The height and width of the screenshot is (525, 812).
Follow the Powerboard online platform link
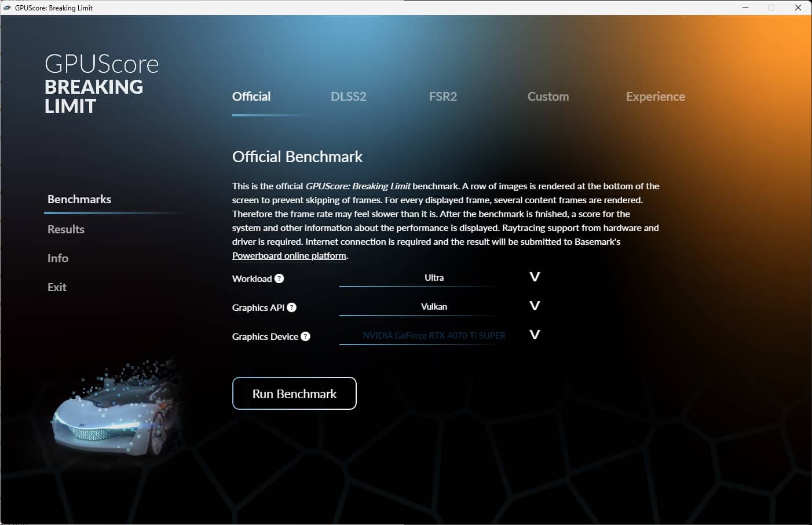point(289,255)
